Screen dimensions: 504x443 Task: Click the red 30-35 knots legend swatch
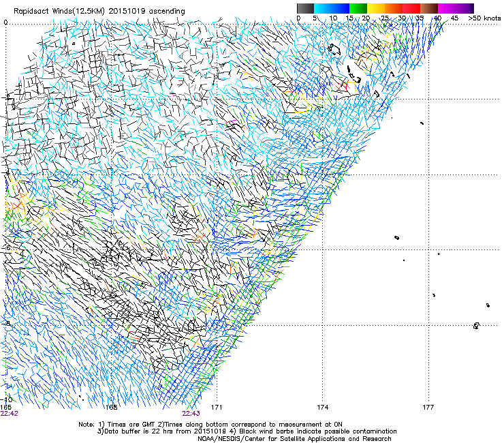pyautogui.click(x=411, y=8)
